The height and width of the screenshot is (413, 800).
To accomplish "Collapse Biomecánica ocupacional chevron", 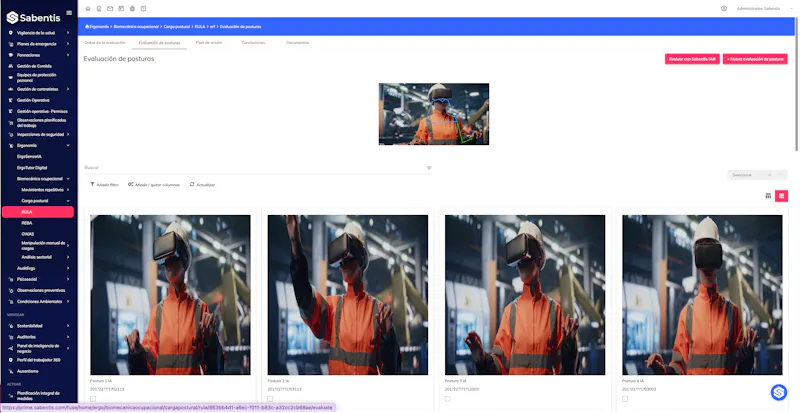I will (x=68, y=179).
